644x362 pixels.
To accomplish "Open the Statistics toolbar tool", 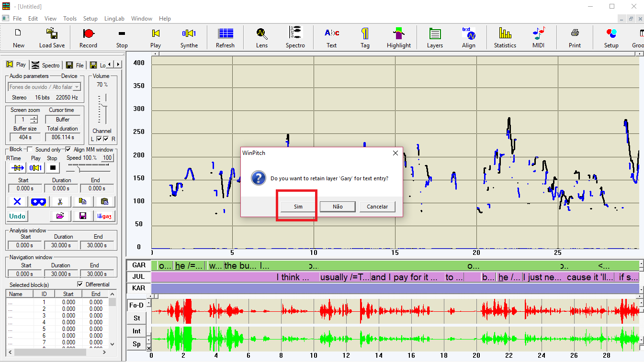I will tap(505, 37).
